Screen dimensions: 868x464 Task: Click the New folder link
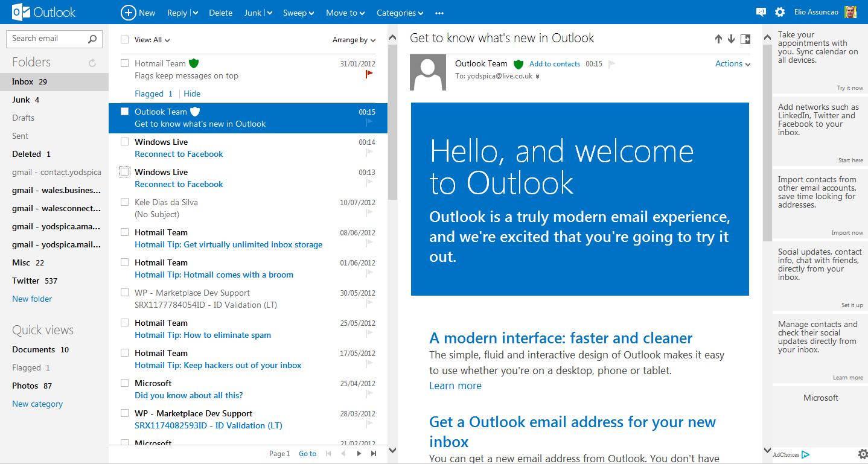coord(32,299)
